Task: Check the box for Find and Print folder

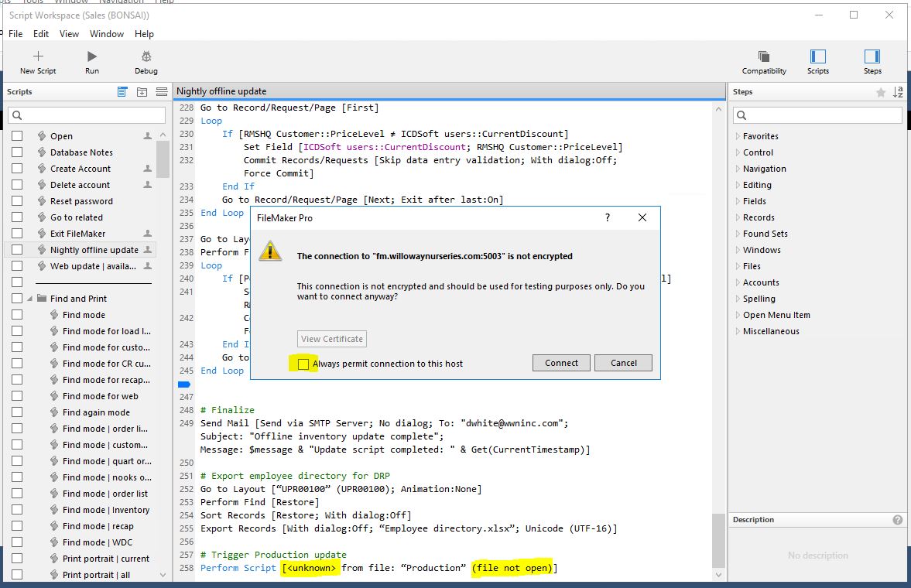Action: pos(17,299)
